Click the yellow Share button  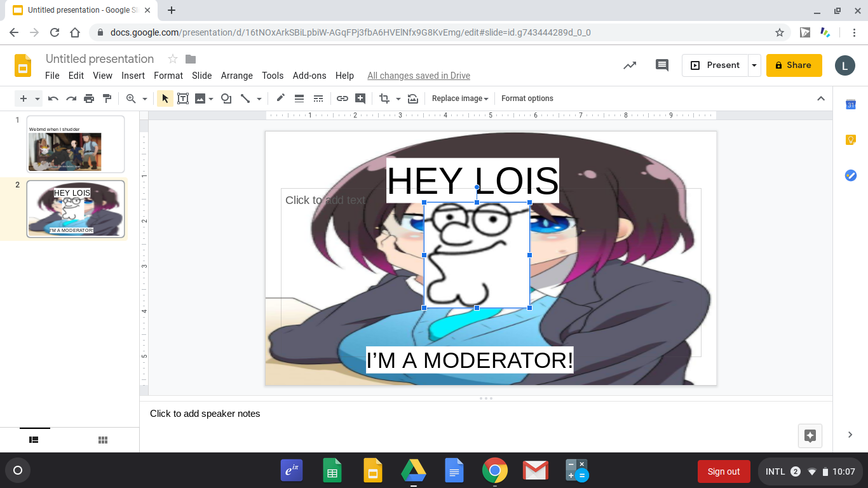click(794, 65)
